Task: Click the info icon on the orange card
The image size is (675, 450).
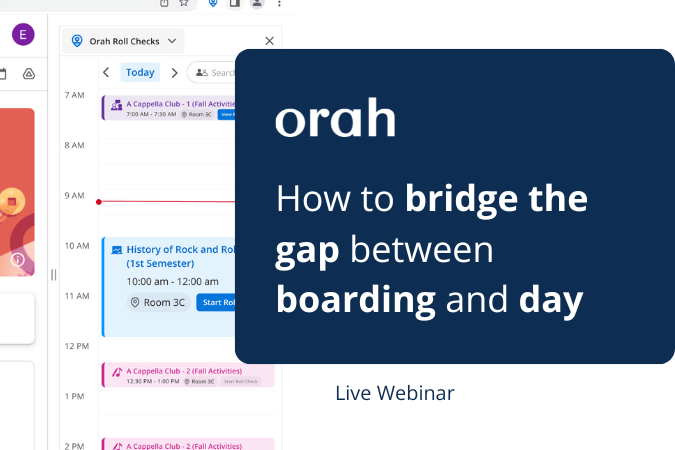Action: pos(18,260)
